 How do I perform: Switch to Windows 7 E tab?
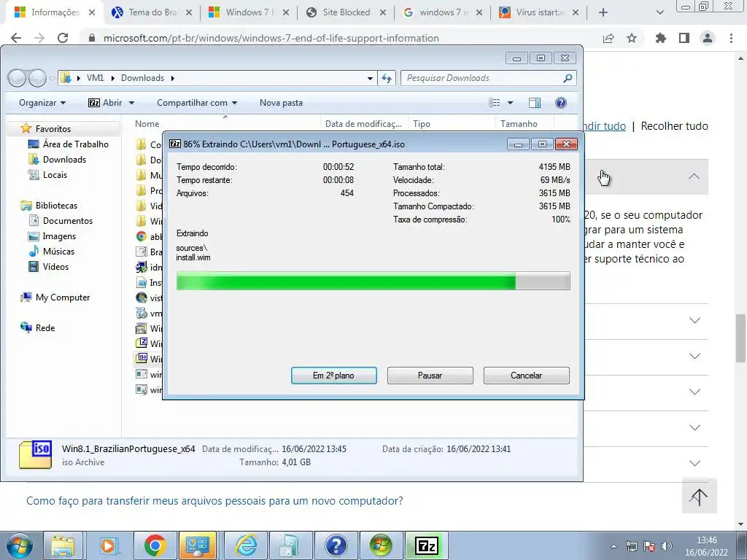pyautogui.click(x=249, y=12)
